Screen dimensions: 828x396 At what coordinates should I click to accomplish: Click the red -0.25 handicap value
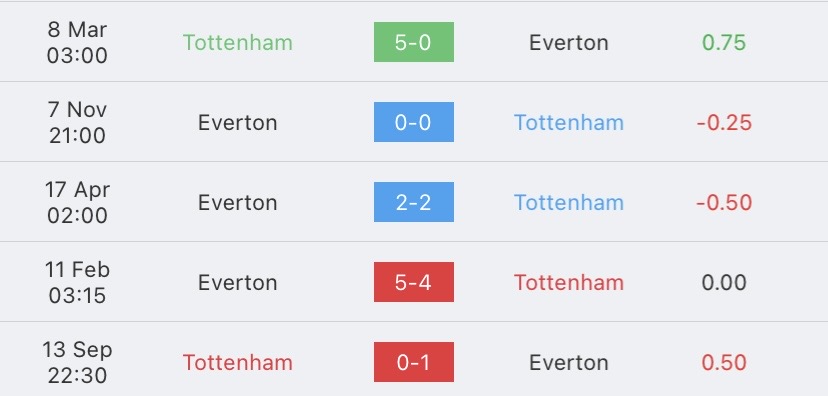coord(724,122)
